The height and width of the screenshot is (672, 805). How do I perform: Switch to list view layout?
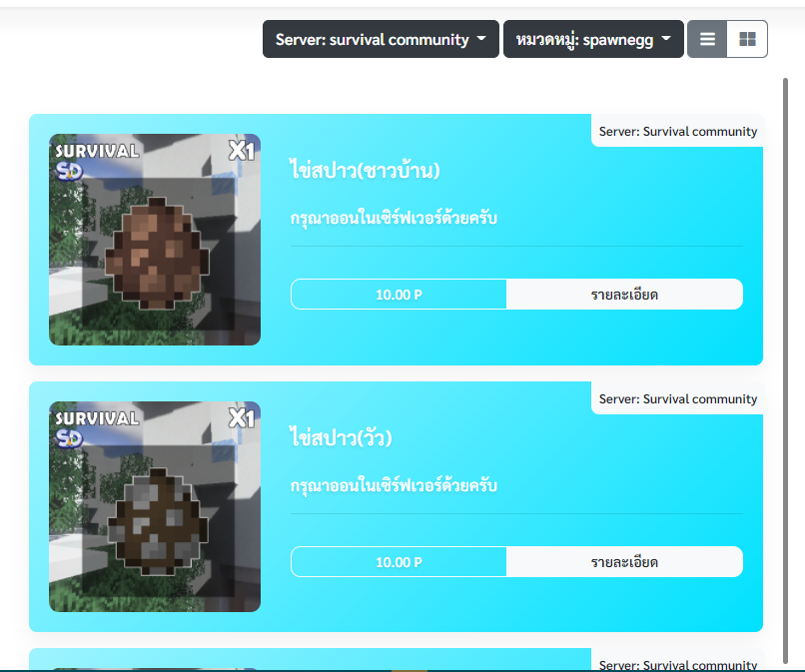click(x=707, y=39)
